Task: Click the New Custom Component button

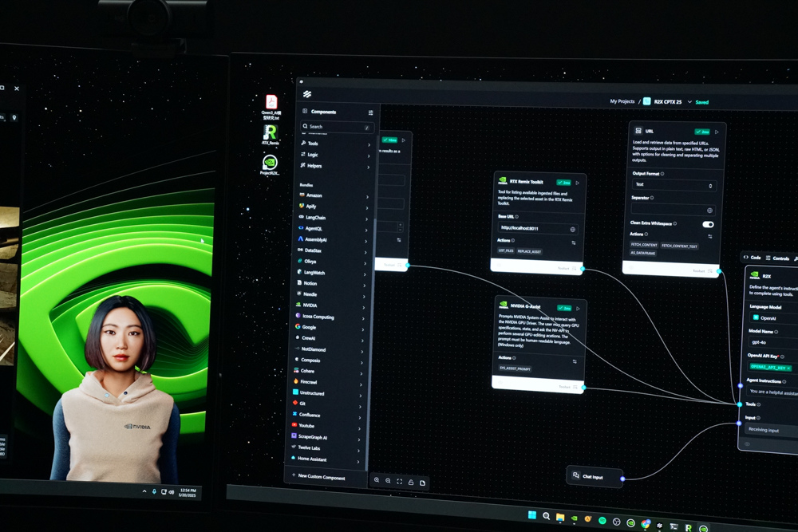Action: point(322,477)
